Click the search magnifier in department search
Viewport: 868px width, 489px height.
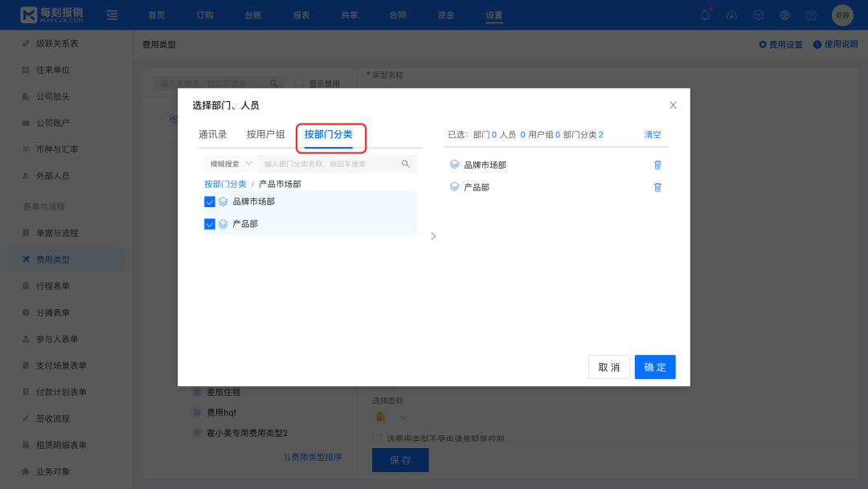pos(405,163)
